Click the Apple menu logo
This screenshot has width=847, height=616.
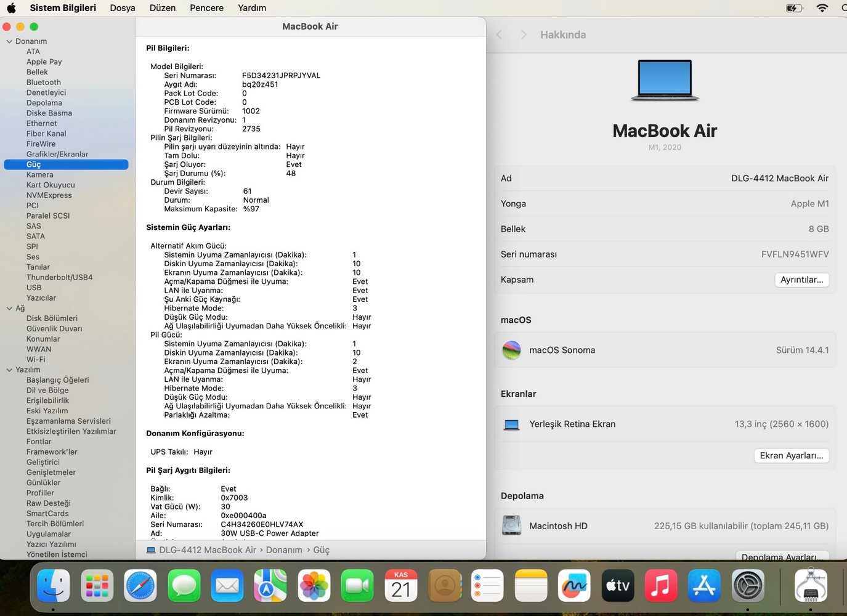point(11,8)
